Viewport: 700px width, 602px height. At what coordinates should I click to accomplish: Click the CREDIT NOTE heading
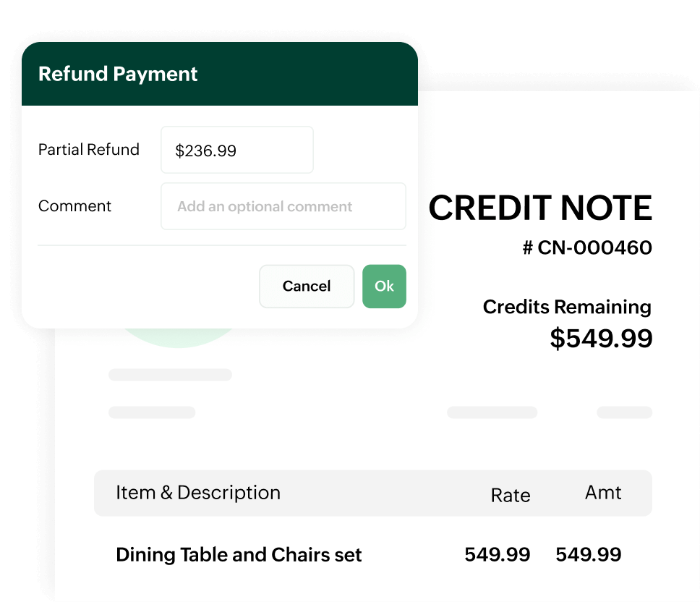click(540, 208)
